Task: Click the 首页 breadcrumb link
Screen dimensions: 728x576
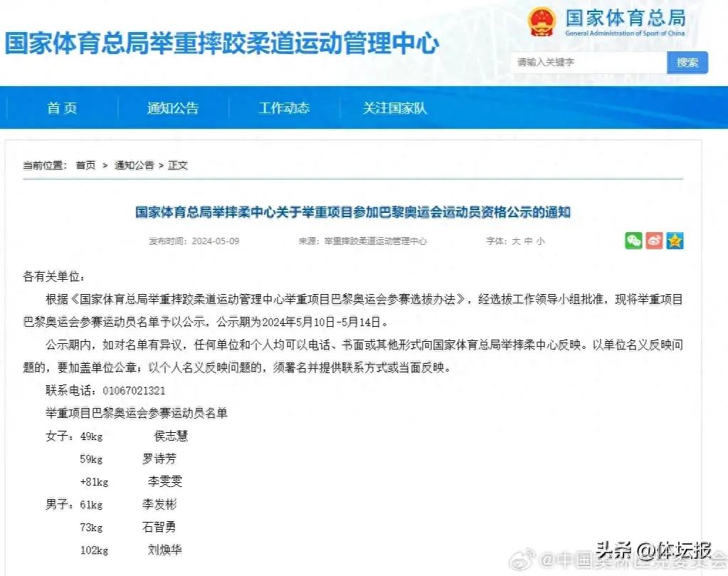Action: click(x=85, y=165)
